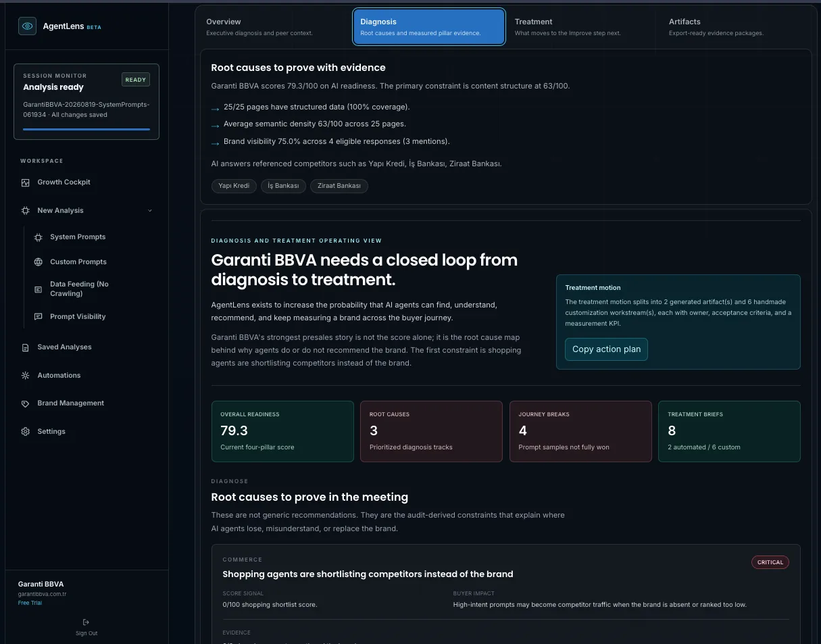Click the Treatment motion heading
This screenshot has width=821, height=644.
pos(593,288)
